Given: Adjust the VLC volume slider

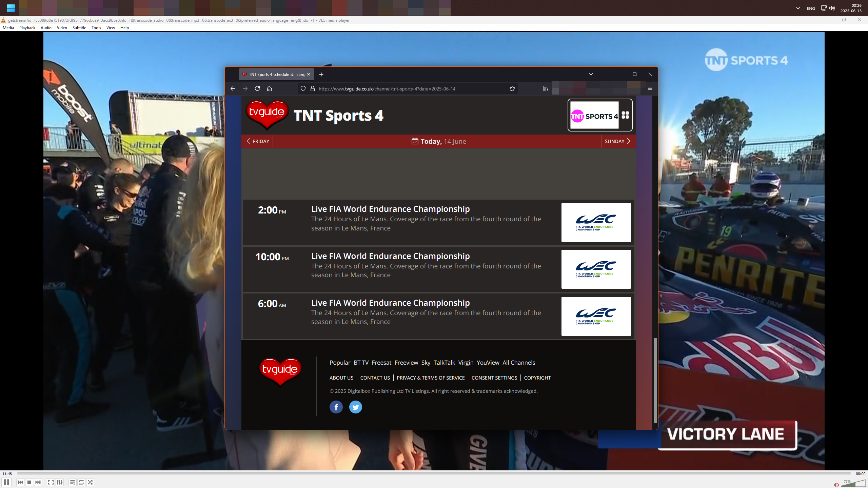Looking at the screenshot, I should click(x=853, y=483).
